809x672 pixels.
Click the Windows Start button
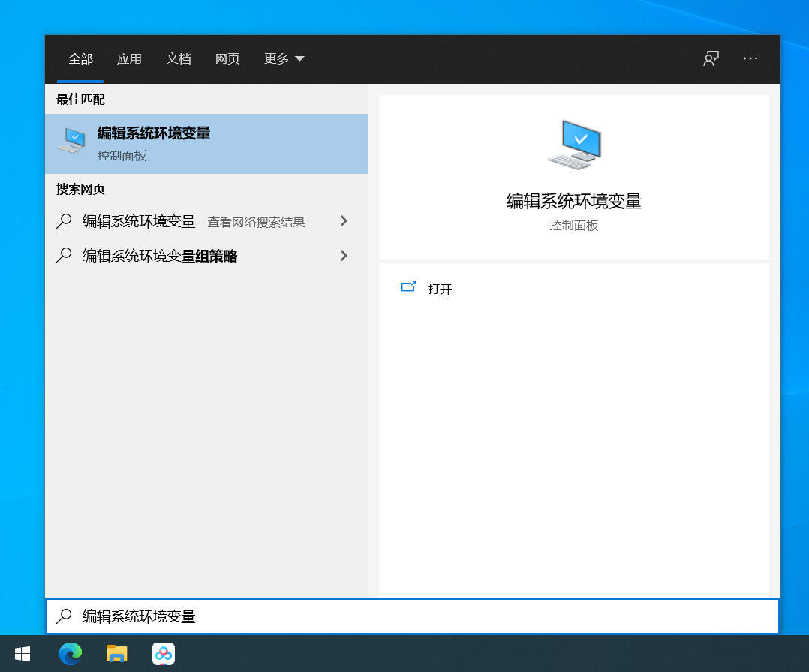[x=23, y=653]
